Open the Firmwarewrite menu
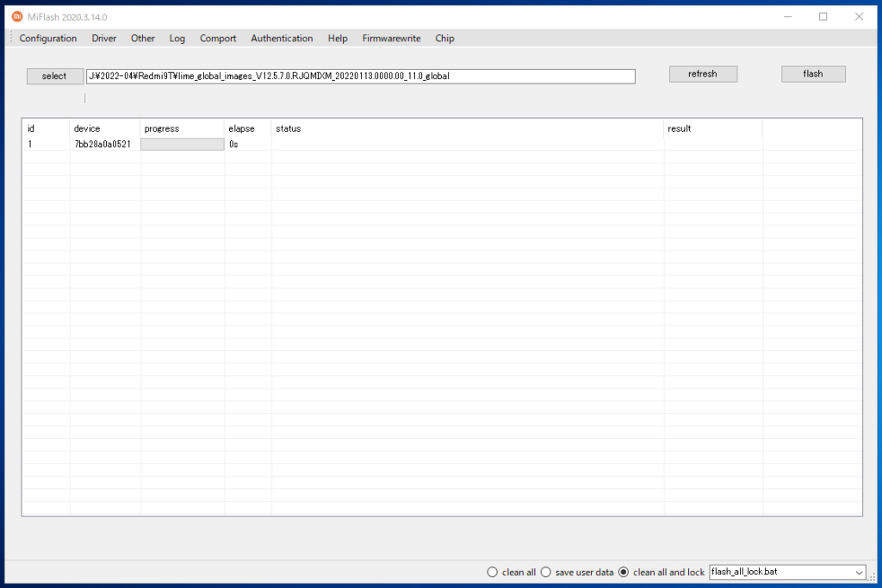Viewport: 882px width, 588px height. coord(391,38)
